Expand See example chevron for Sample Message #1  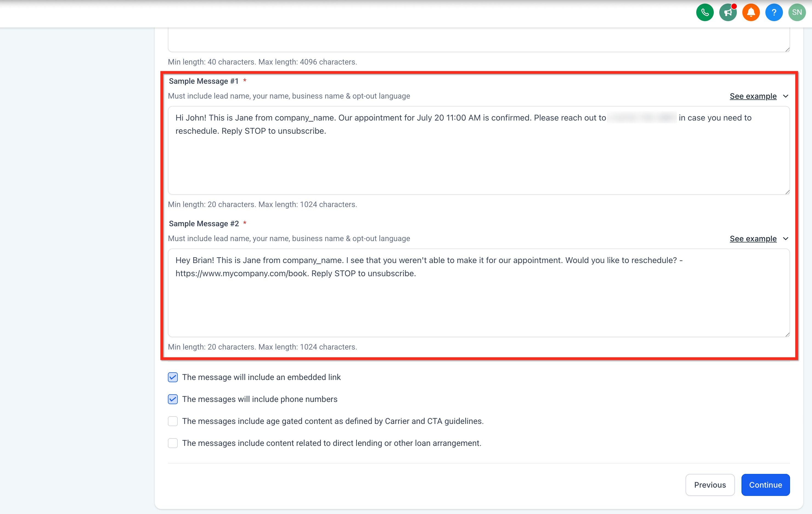pyautogui.click(x=785, y=96)
